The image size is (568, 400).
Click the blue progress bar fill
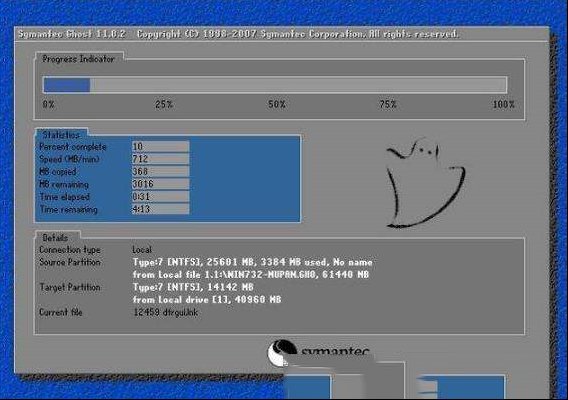coord(67,85)
